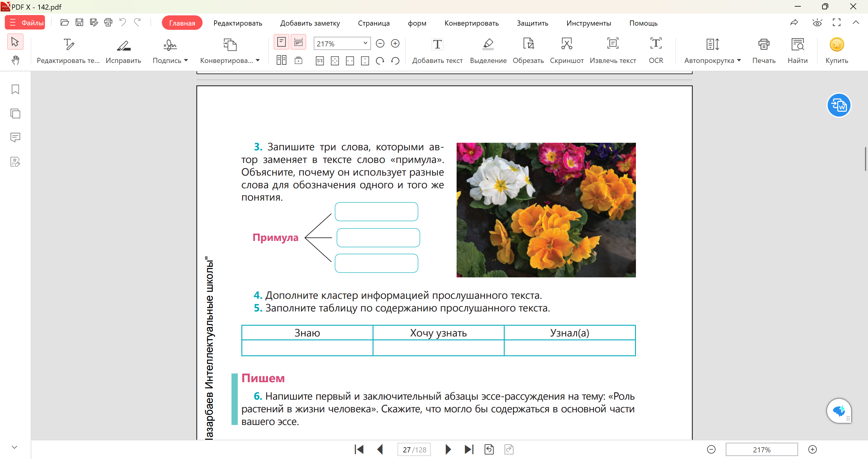Toggle single page view mode
This screenshot has height=459, width=868.
point(281,42)
